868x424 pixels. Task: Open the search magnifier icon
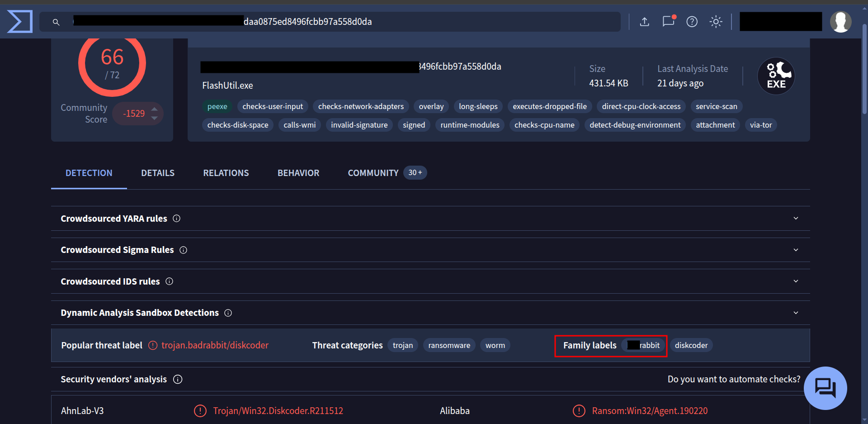(x=56, y=21)
